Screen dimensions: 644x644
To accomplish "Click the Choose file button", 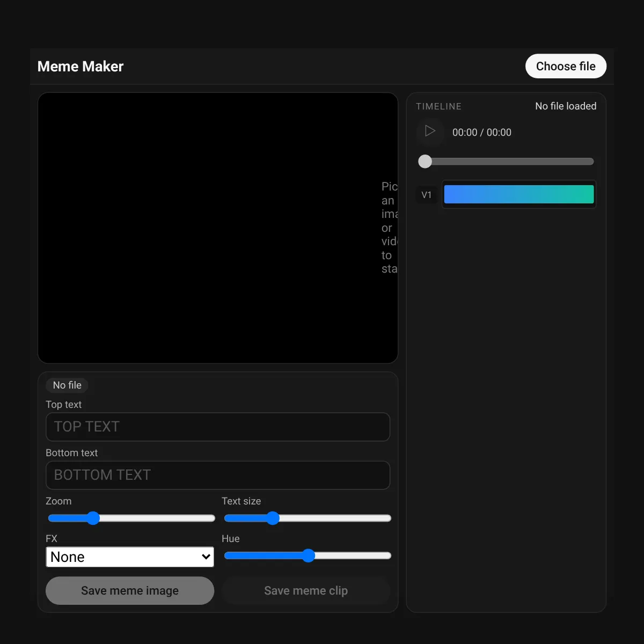I will (566, 66).
